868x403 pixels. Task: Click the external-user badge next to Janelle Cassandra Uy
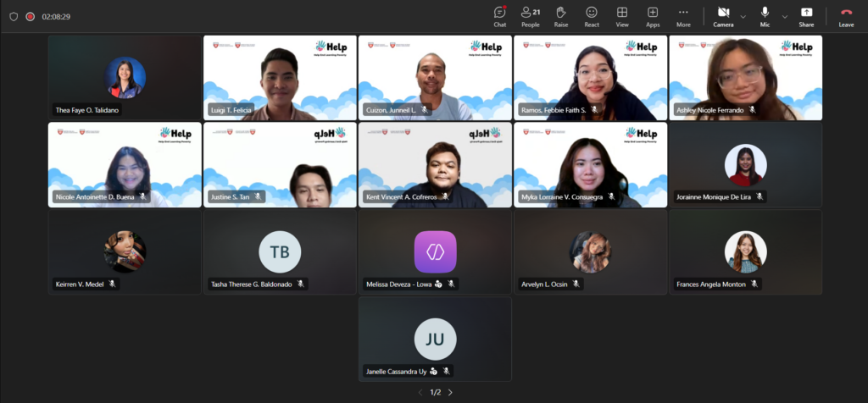(433, 372)
